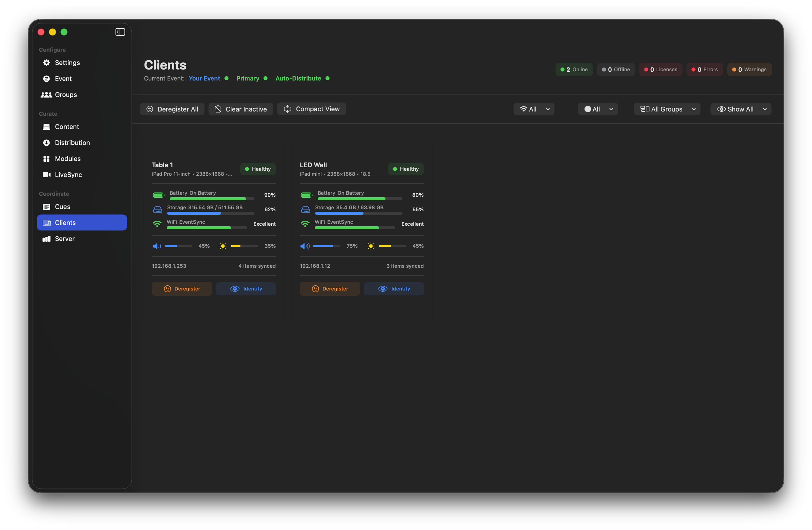Select the Event sidebar icon

pyautogui.click(x=63, y=78)
